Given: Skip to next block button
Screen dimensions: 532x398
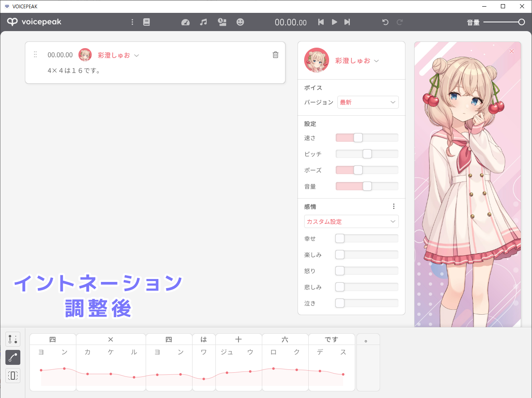Looking at the screenshot, I should click(x=347, y=22).
